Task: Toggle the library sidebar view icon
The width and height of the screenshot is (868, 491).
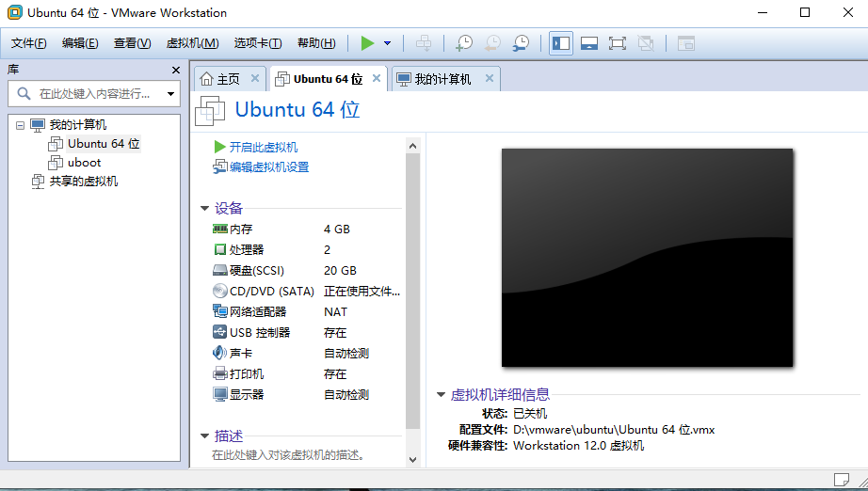Action: tap(561, 43)
